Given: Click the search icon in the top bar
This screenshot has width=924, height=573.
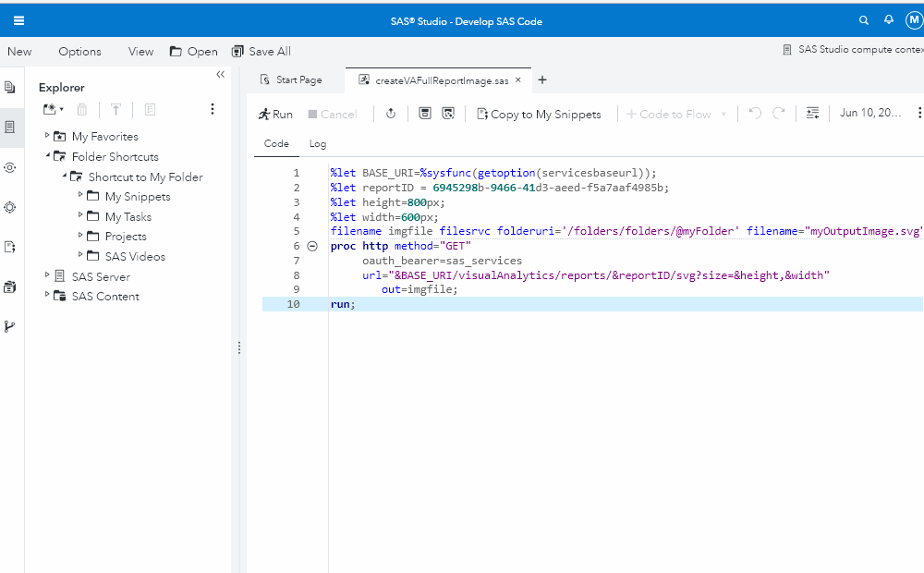Looking at the screenshot, I should coord(864,19).
